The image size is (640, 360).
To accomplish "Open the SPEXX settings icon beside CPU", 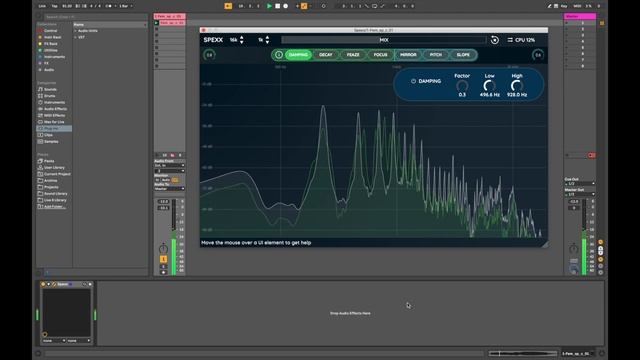I will pyautogui.click(x=510, y=40).
